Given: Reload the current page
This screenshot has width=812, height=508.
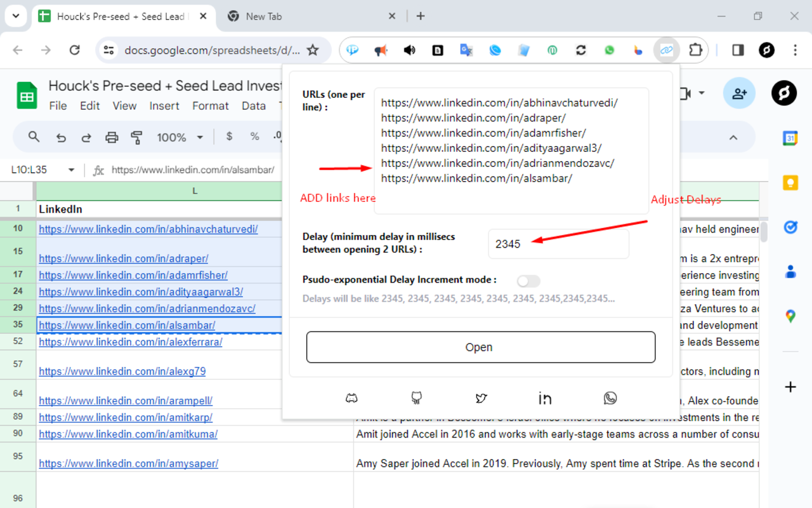Looking at the screenshot, I should (x=74, y=50).
